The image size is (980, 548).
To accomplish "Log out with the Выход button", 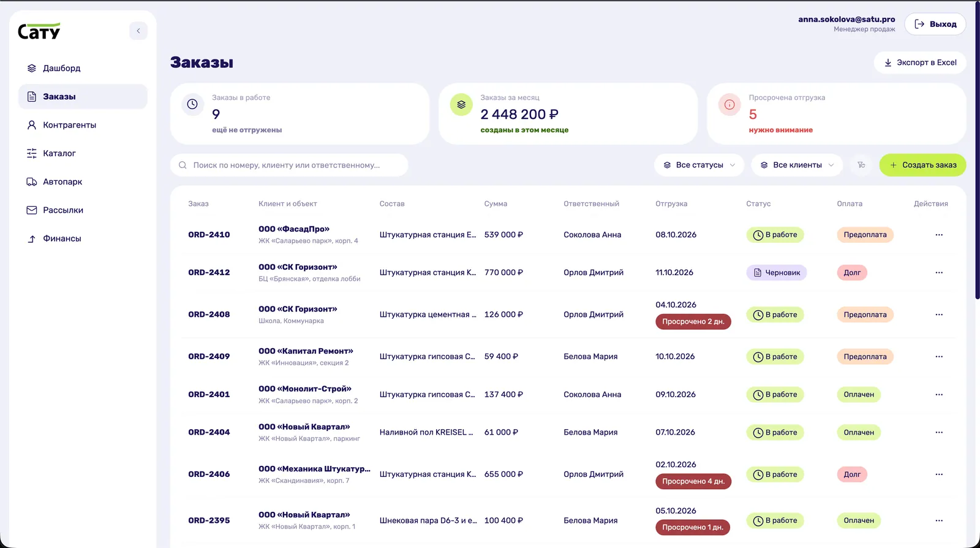I will pyautogui.click(x=935, y=24).
